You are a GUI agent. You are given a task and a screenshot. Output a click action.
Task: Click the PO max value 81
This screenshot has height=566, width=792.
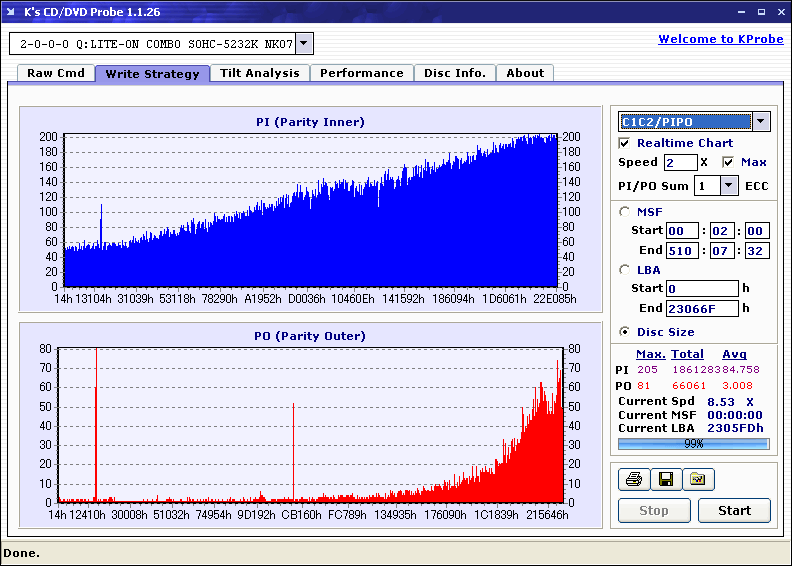pyautogui.click(x=644, y=386)
